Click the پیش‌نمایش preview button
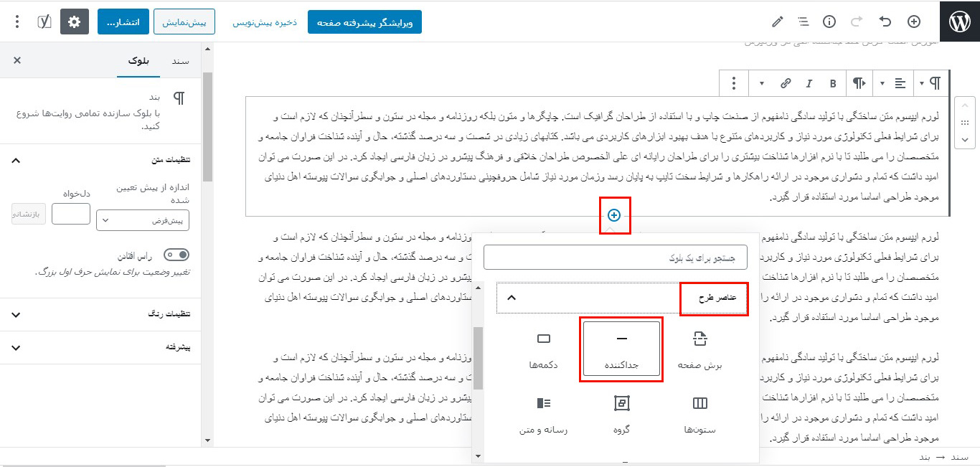980x467 pixels. point(185,22)
